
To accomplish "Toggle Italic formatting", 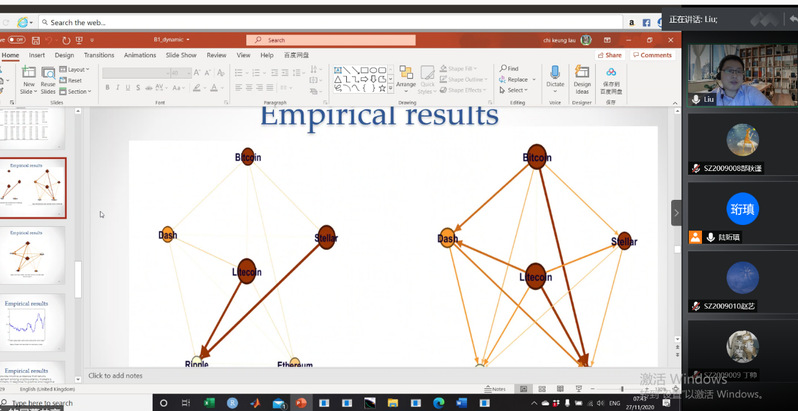I will click(x=116, y=87).
